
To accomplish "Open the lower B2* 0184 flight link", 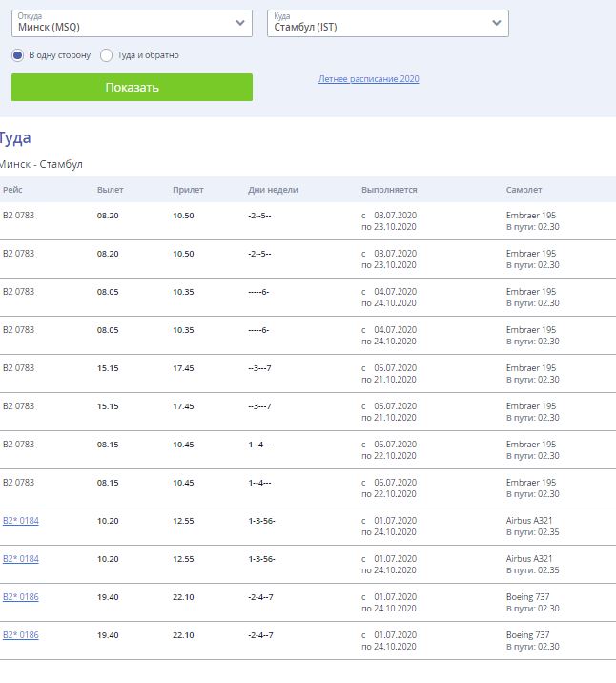I will pos(20,559).
